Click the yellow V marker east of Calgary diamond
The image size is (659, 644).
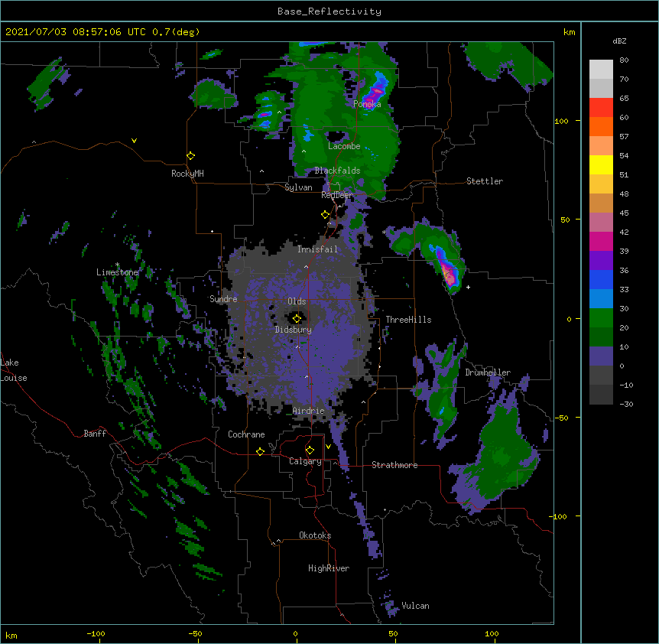(x=328, y=447)
